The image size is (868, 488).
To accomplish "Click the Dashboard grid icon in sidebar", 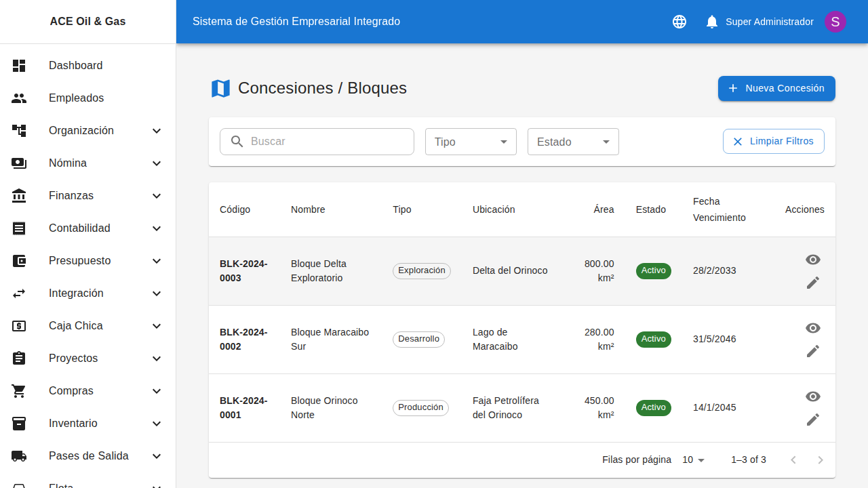I will 19,66.
